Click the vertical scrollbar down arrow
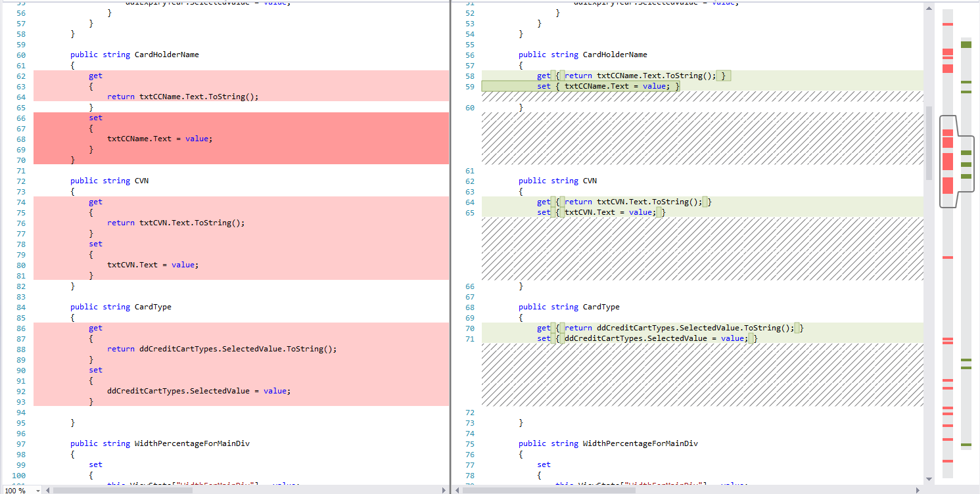This screenshot has height=494, width=980. coord(929,479)
